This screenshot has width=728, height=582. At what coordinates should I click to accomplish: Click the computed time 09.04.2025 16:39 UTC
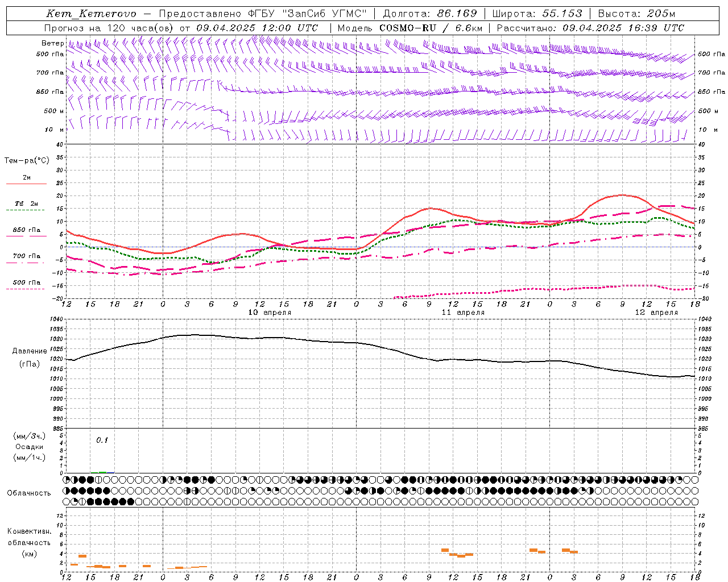pyautogui.click(x=623, y=28)
